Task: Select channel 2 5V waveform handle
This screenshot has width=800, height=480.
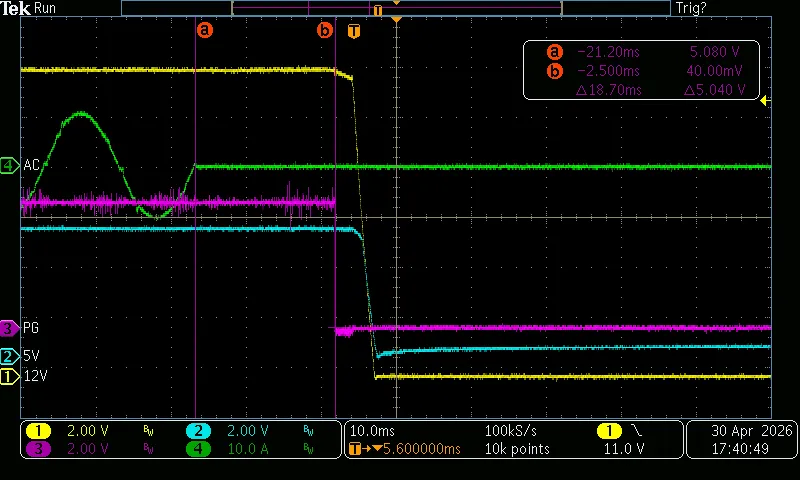Action: coord(8,356)
